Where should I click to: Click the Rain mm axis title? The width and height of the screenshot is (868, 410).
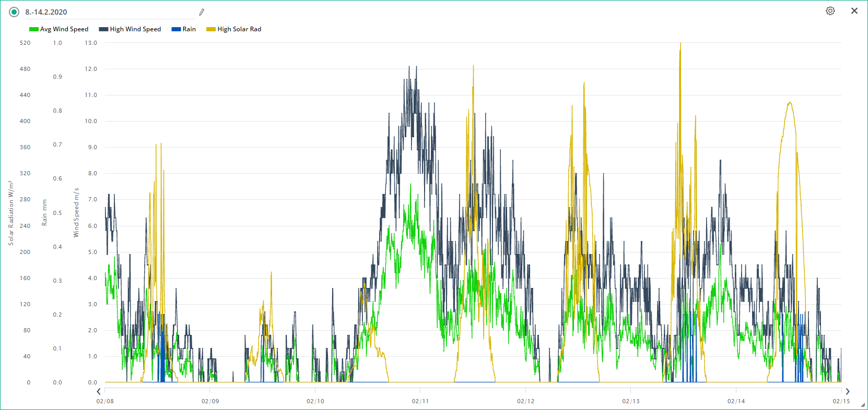pyautogui.click(x=44, y=213)
